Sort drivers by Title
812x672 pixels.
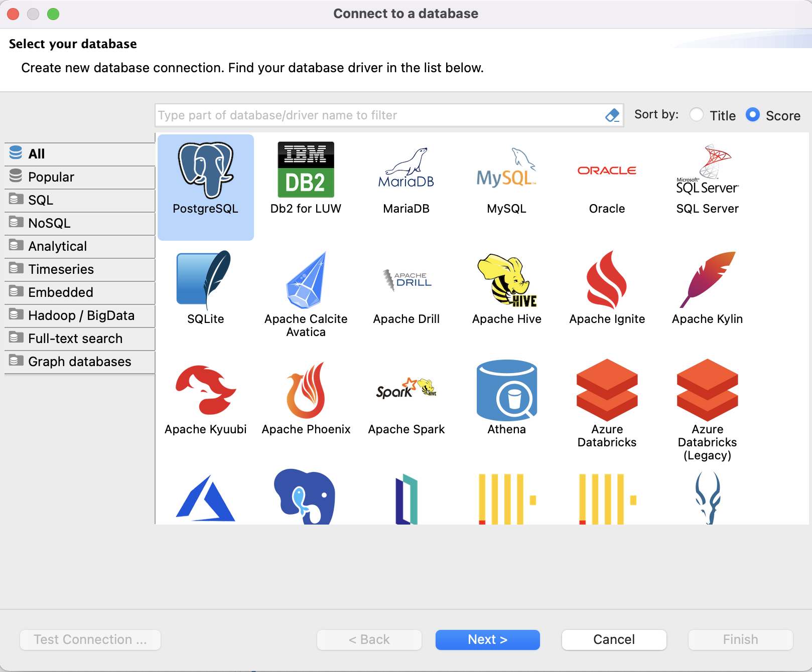(x=697, y=115)
